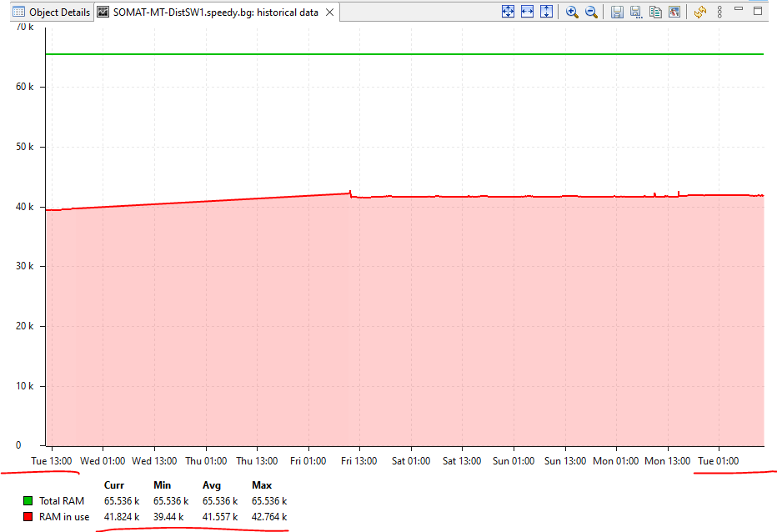Click the 50 k y-axis label
This screenshot has width=777, height=532.
[25, 147]
